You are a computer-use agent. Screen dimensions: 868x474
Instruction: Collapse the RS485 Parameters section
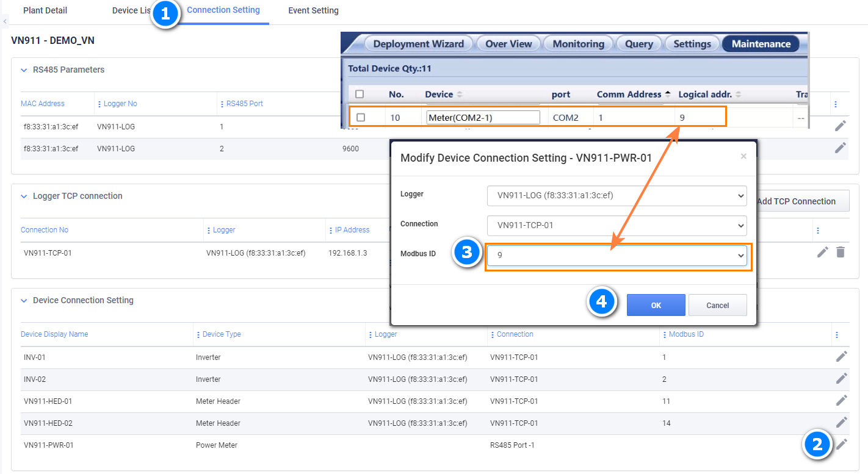24,70
